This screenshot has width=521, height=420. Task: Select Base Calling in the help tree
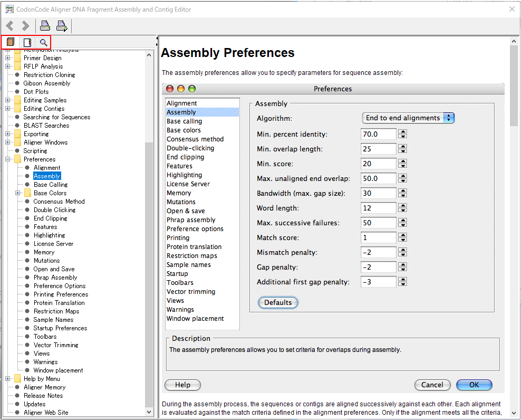(x=51, y=185)
